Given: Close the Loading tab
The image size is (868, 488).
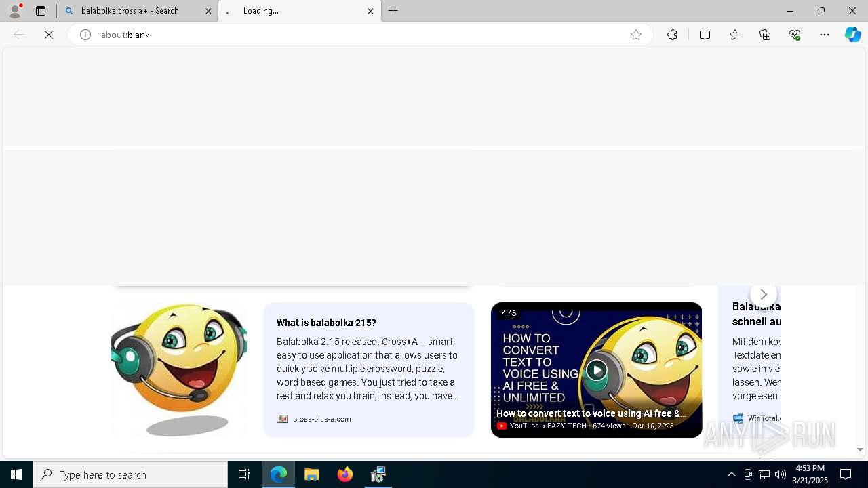Looking at the screenshot, I should point(371,11).
